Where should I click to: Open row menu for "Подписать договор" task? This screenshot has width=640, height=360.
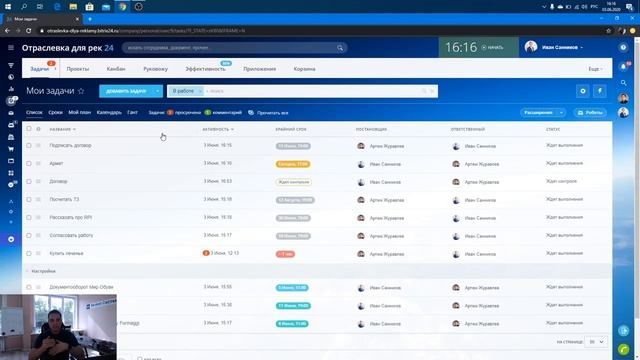(x=38, y=145)
